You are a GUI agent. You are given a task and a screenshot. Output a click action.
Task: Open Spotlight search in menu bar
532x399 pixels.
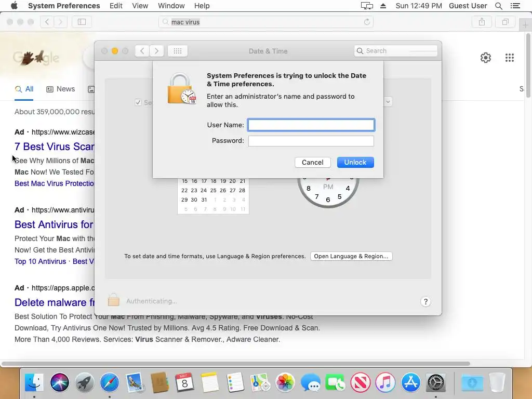pos(498,6)
